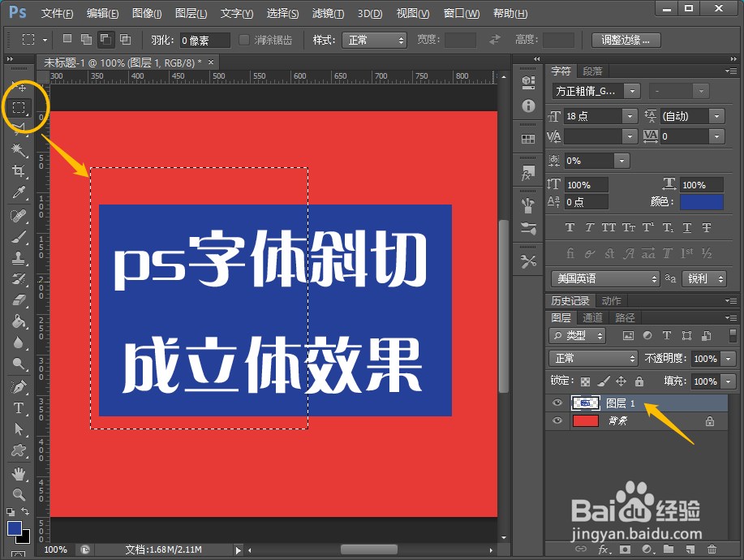744x560 pixels.
Task: Open the 滤镜 menu
Action: click(x=327, y=13)
